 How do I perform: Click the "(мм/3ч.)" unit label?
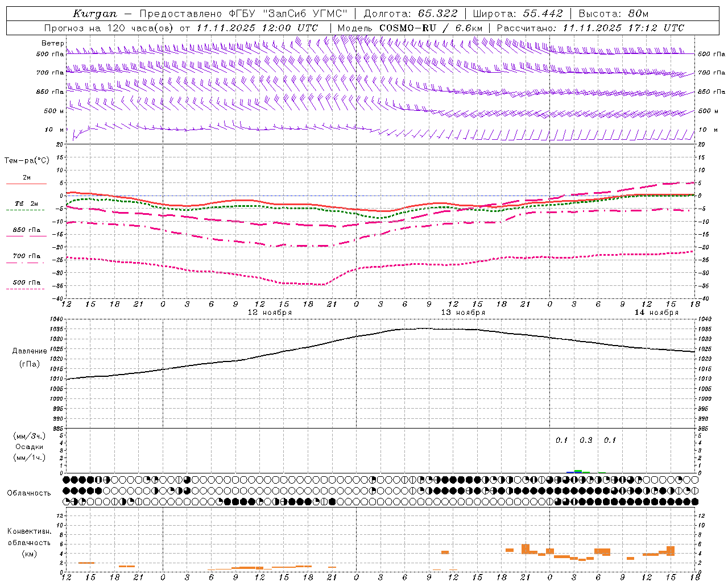pyautogui.click(x=30, y=436)
